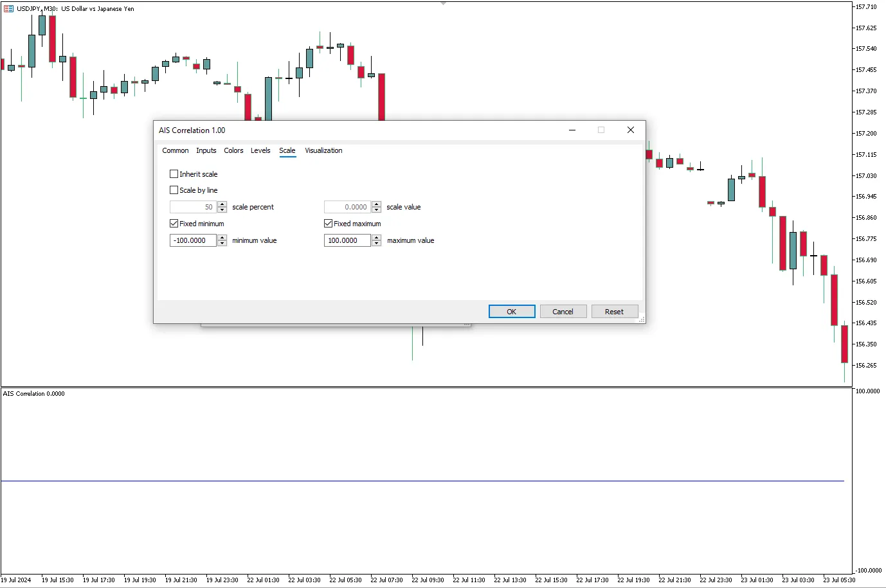
Task: Click the 156.265 price axis label
Action: (x=866, y=366)
